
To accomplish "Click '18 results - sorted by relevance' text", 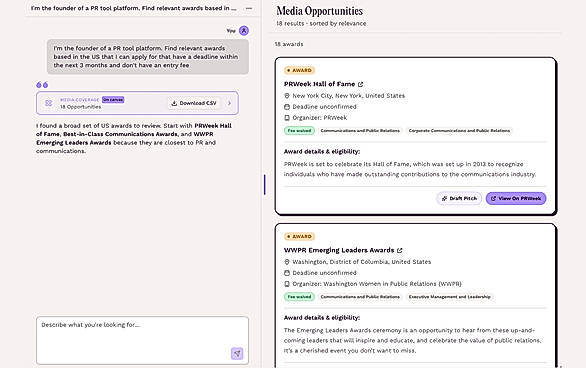I will pyautogui.click(x=321, y=24).
